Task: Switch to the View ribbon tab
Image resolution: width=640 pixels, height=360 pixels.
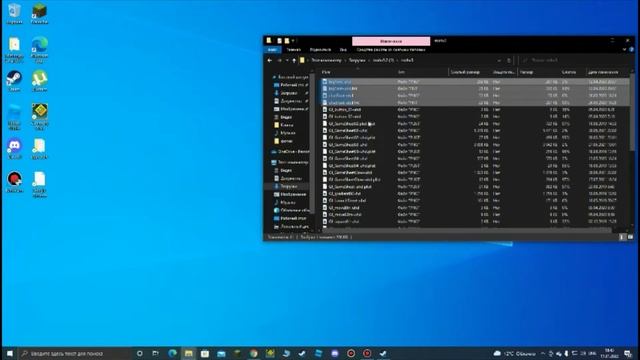Action: [x=343, y=49]
